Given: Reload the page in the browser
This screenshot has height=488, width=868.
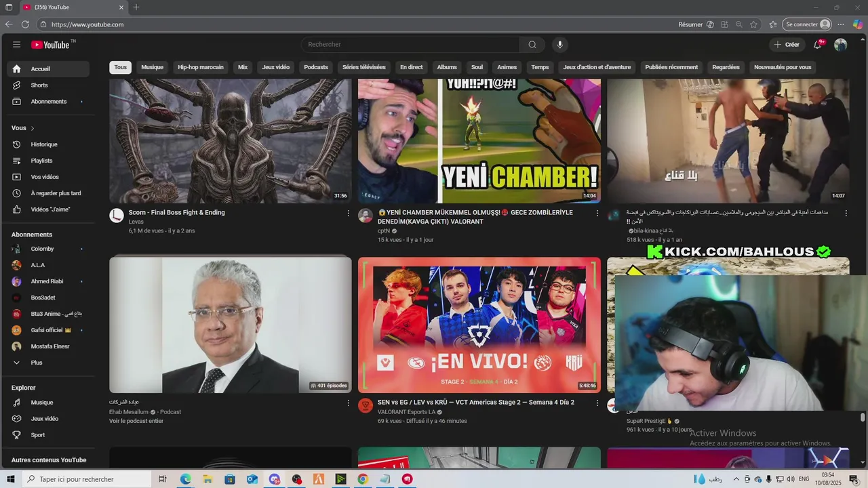Looking at the screenshot, I should pos(25,24).
